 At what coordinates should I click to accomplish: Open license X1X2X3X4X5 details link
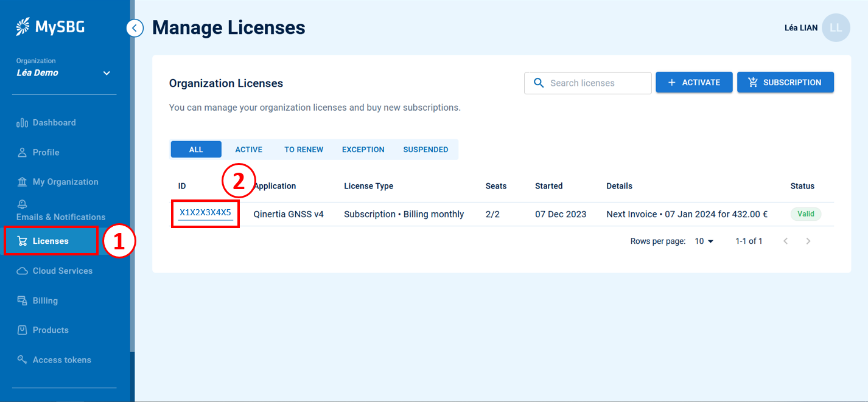(205, 213)
